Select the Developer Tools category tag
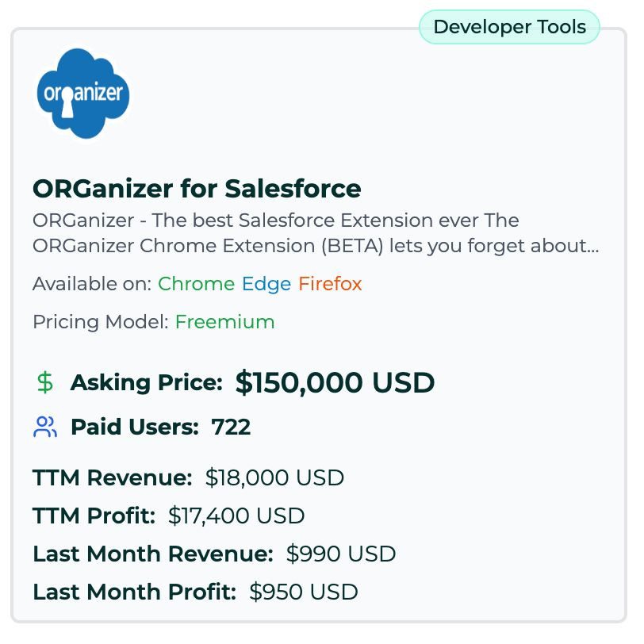The width and height of the screenshot is (644, 644). click(x=509, y=27)
